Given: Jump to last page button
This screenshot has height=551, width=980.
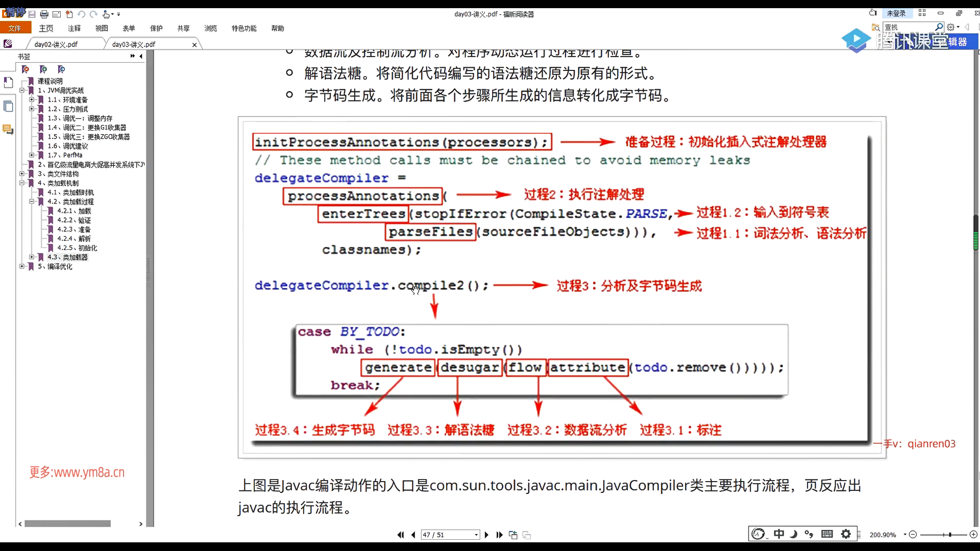Looking at the screenshot, I should (499, 535).
